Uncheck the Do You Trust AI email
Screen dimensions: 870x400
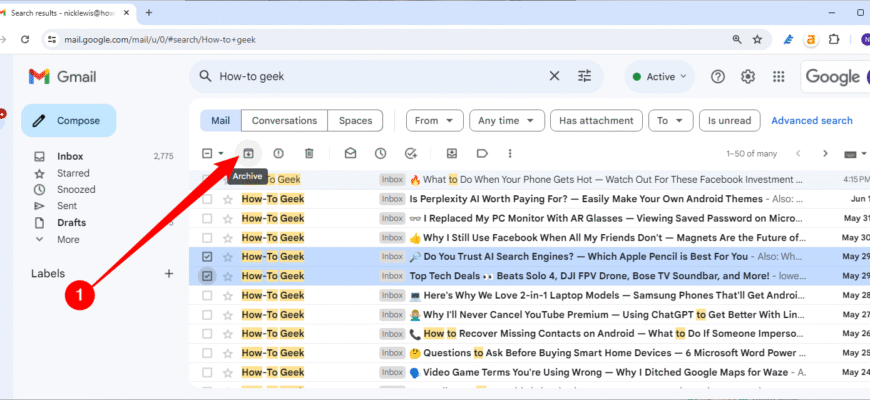click(x=207, y=257)
